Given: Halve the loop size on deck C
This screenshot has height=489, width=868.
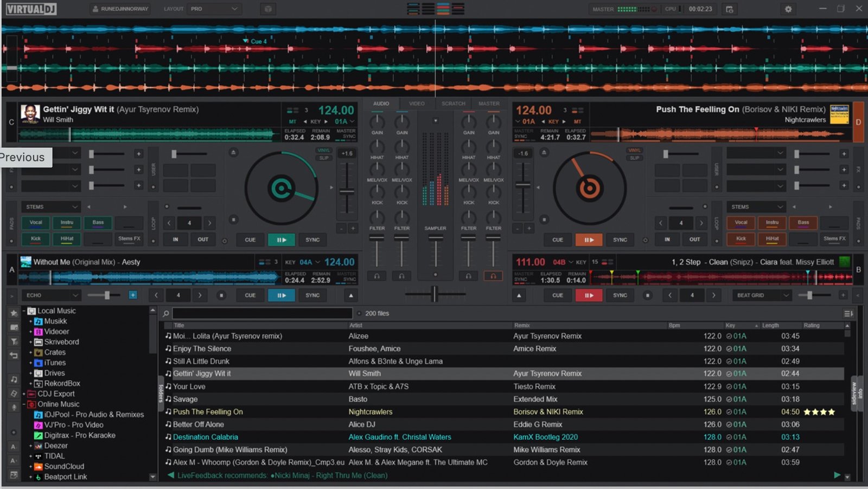Looking at the screenshot, I should (x=169, y=223).
